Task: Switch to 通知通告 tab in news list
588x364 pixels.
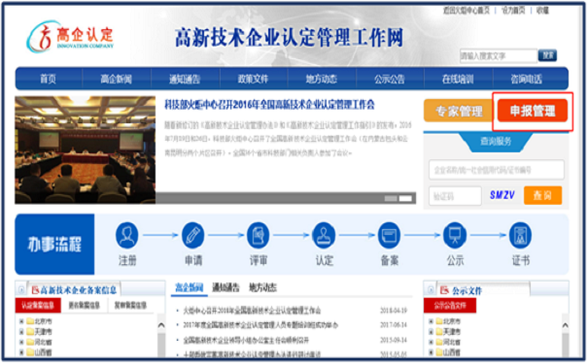Action: (x=225, y=287)
